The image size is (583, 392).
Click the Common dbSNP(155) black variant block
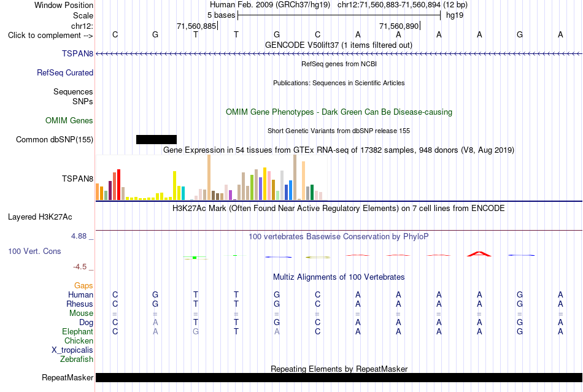pos(156,139)
